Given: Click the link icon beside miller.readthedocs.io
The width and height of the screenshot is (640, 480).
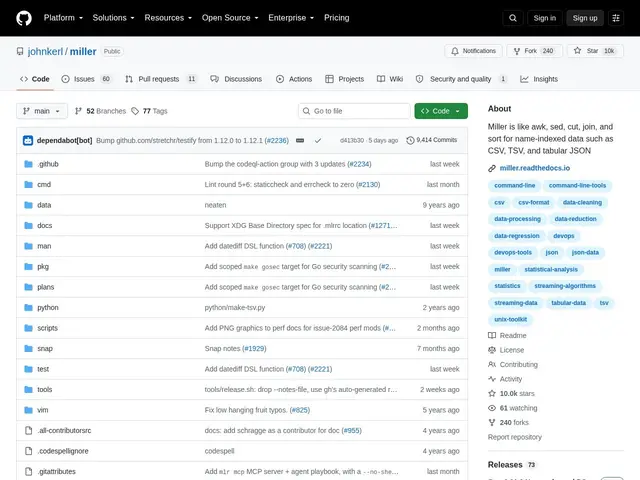Looking at the screenshot, I should click(492, 168).
